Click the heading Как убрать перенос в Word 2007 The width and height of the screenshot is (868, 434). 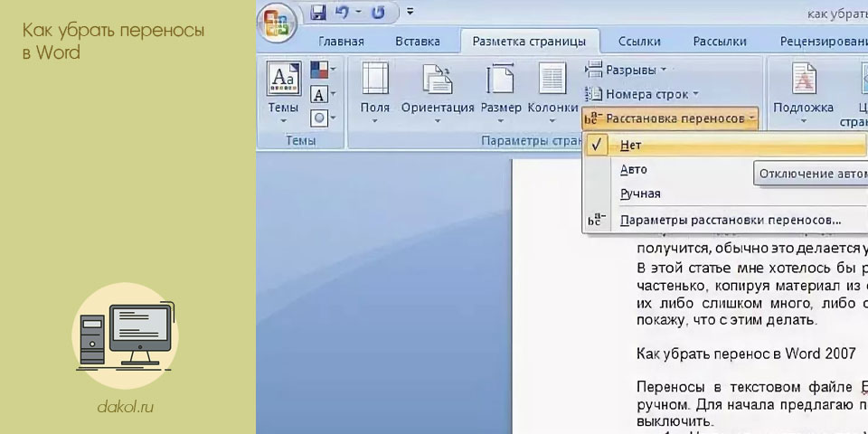tap(746, 354)
